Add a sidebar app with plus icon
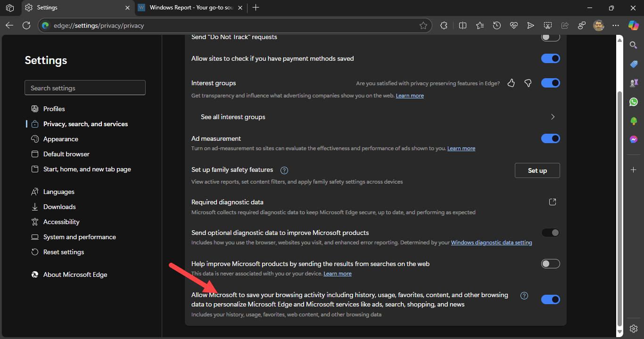This screenshot has width=644, height=339. click(x=634, y=169)
